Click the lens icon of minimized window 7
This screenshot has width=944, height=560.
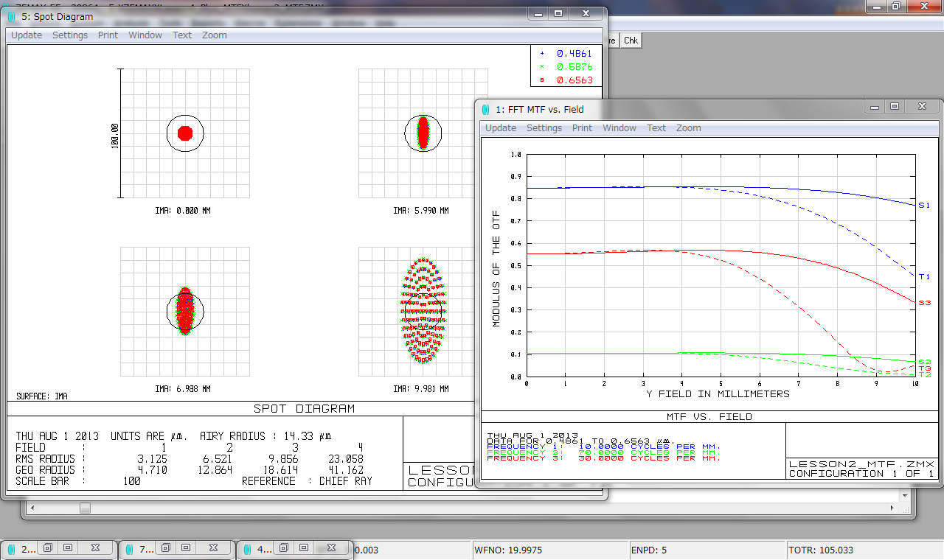point(129,549)
